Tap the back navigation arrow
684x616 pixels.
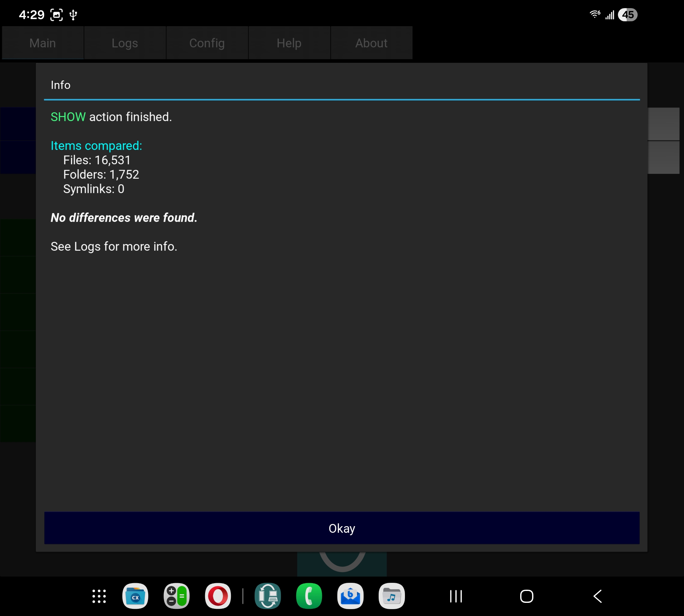pos(598,596)
